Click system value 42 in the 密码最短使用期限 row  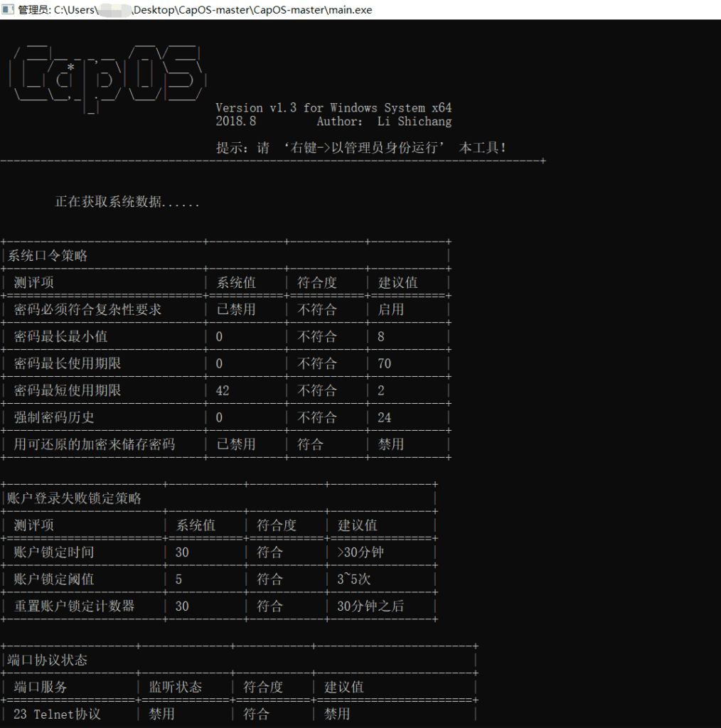click(223, 391)
